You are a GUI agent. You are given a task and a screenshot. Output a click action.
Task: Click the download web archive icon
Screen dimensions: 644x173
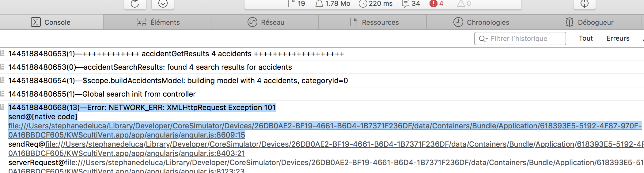click(163, 4)
